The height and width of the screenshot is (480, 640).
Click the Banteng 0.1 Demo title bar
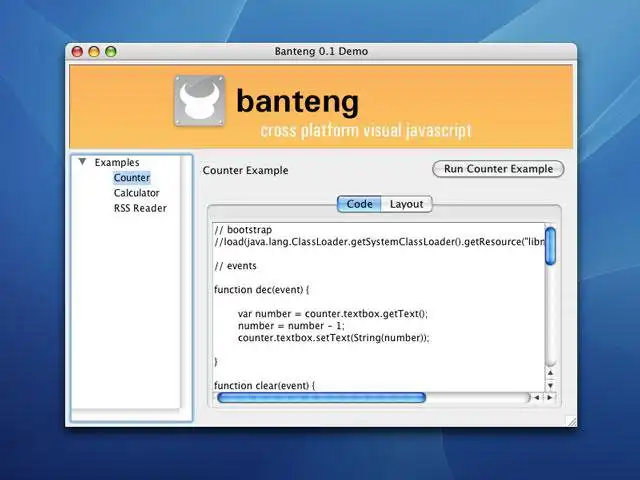point(321,51)
